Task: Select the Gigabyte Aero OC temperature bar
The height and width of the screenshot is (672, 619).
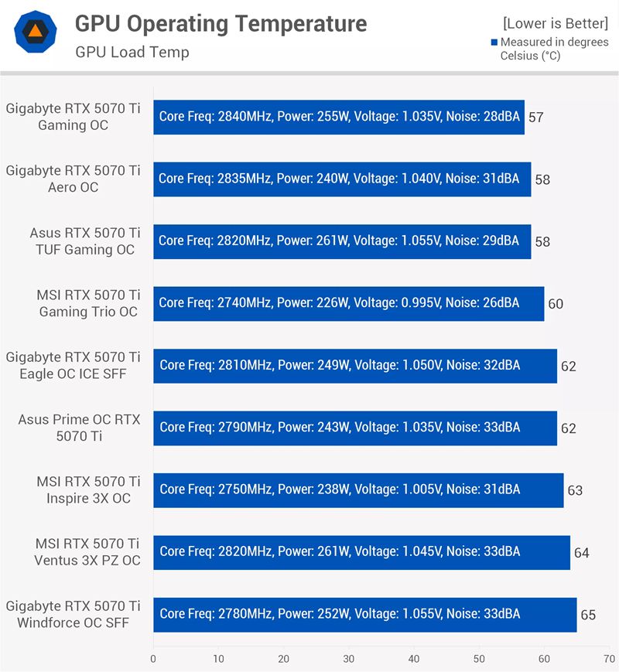Action: click(x=341, y=179)
